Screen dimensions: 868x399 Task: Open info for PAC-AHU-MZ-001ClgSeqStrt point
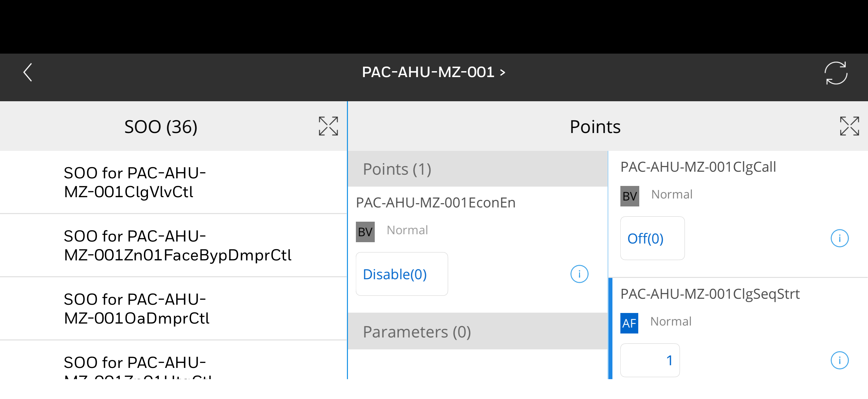(x=839, y=360)
